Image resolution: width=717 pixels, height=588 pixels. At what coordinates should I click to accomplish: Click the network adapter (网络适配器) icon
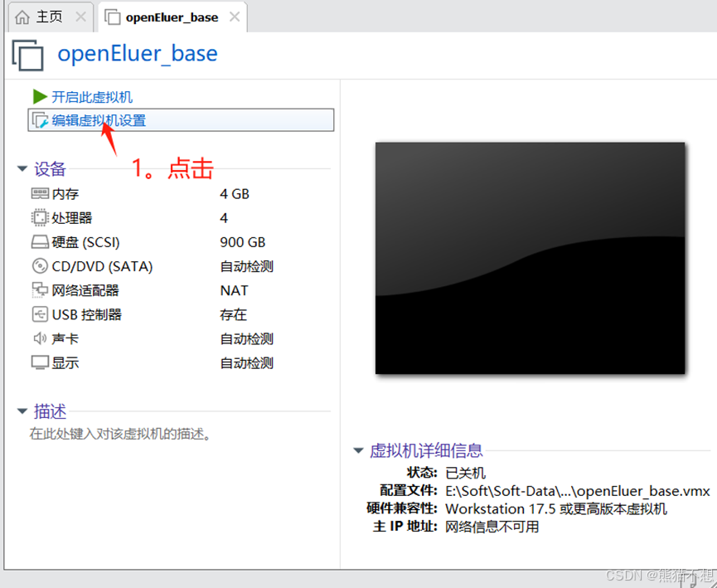[40, 290]
